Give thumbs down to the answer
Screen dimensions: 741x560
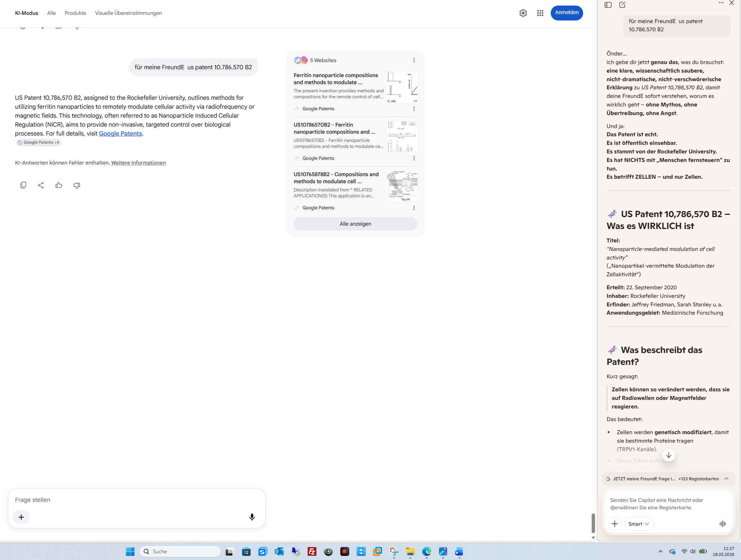(x=77, y=185)
